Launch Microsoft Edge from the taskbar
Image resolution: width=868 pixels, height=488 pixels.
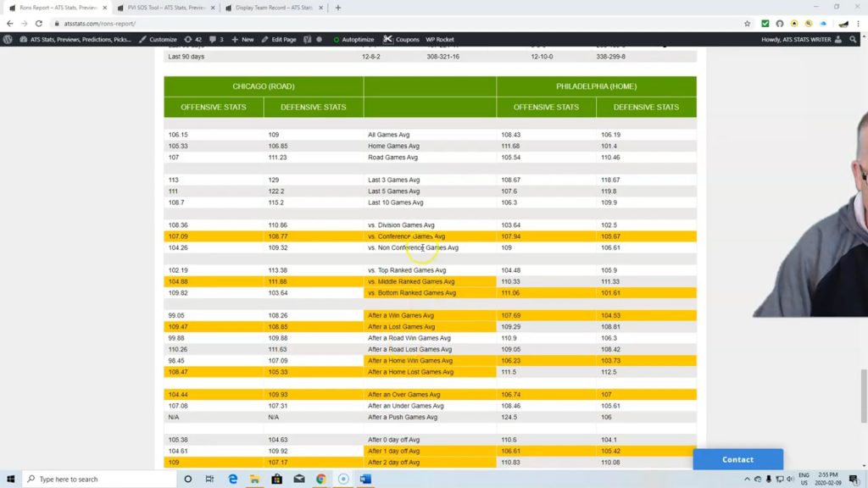[x=233, y=480]
